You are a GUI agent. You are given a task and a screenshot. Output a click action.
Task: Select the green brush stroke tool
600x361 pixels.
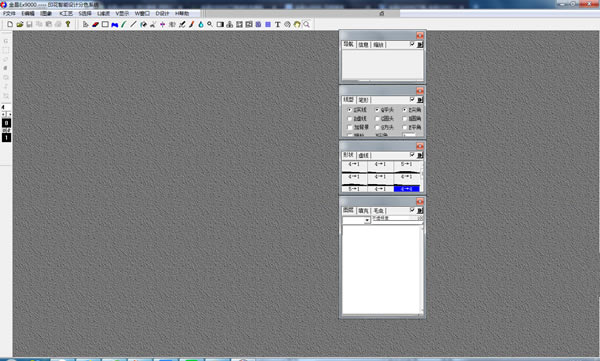[124, 24]
